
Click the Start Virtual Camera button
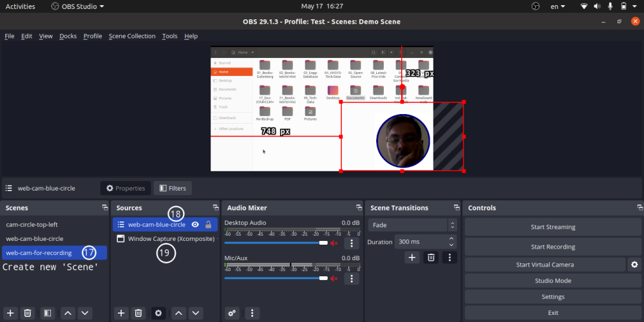(x=545, y=265)
